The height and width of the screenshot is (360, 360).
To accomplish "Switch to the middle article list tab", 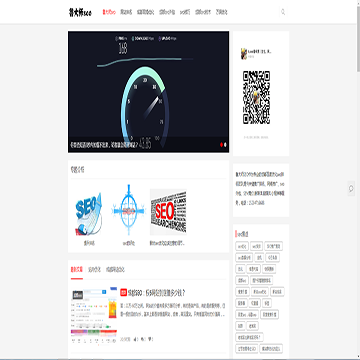I will click(94, 269).
